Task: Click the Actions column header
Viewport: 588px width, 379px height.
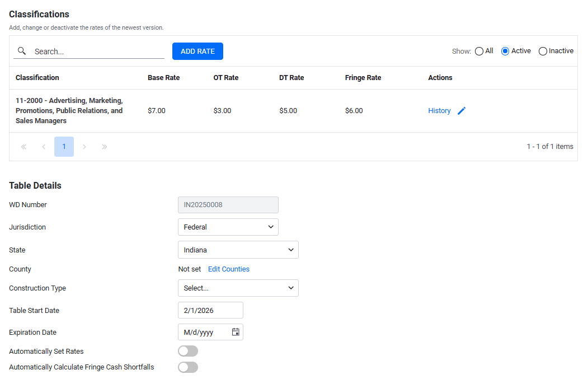Action: coord(440,78)
